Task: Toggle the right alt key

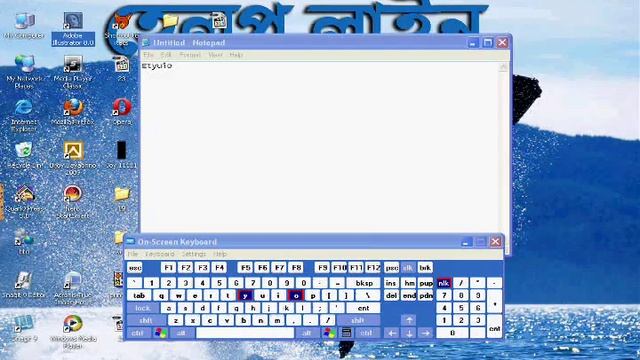Action: [x=307, y=333]
